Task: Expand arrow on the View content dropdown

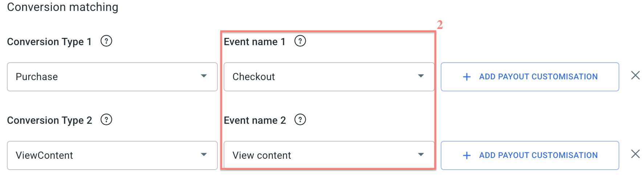Action: tap(421, 155)
